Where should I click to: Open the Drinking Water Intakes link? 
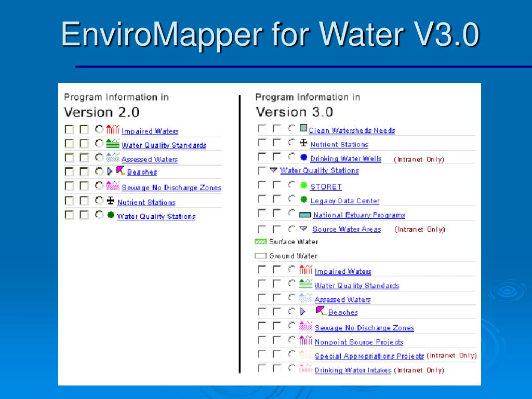[x=353, y=370]
